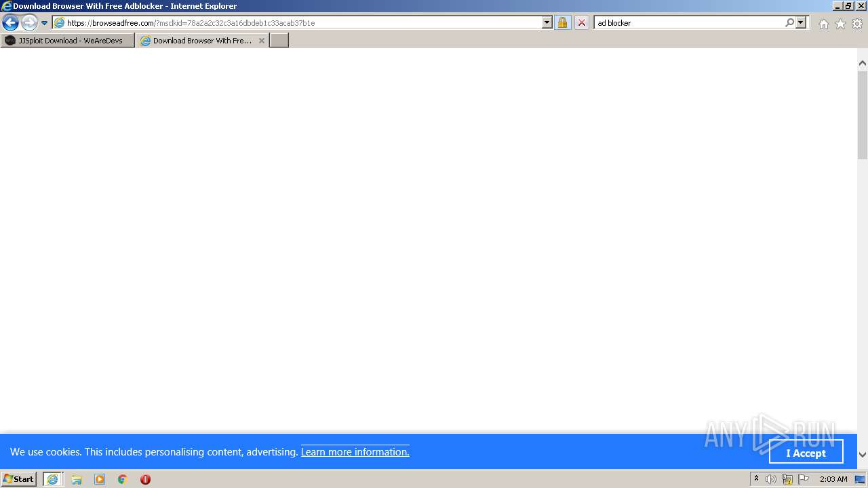Open the recent pages dropdown arrow
The width and height of the screenshot is (868, 488).
[x=45, y=23]
